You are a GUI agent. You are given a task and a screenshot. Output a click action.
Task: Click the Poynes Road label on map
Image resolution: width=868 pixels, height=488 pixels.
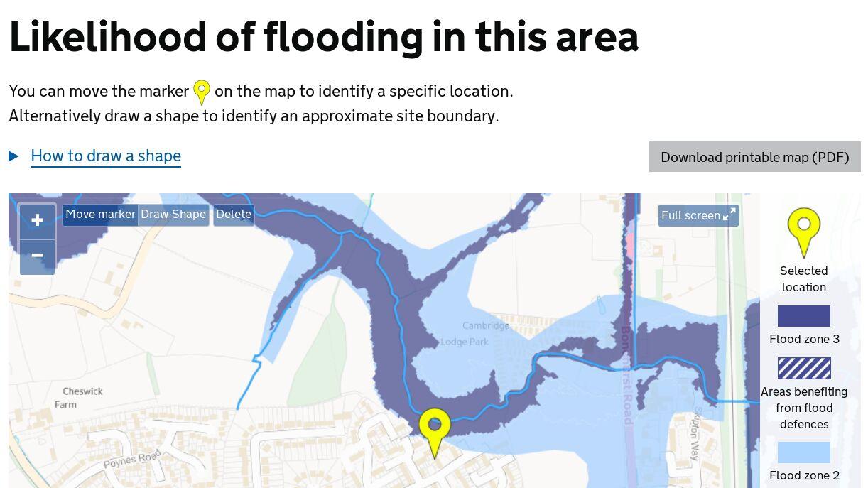coord(132,459)
